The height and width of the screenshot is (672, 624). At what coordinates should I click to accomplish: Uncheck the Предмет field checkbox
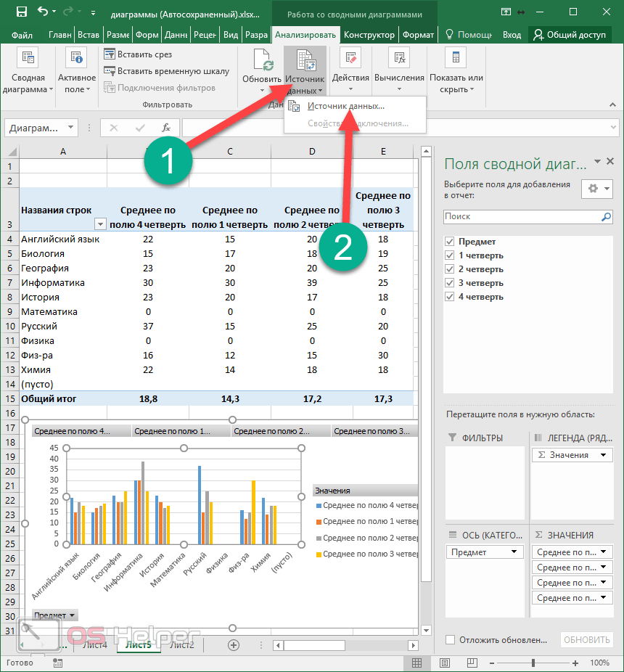tap(450, 242)
